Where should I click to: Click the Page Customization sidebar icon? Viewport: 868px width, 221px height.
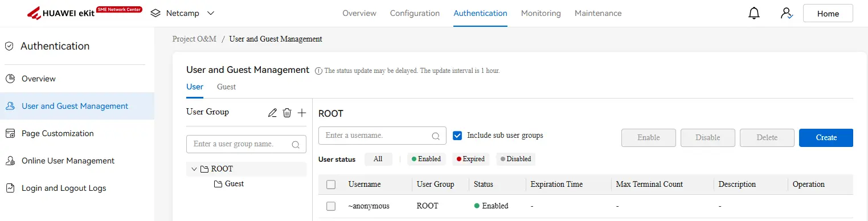[x=10, y=133]
